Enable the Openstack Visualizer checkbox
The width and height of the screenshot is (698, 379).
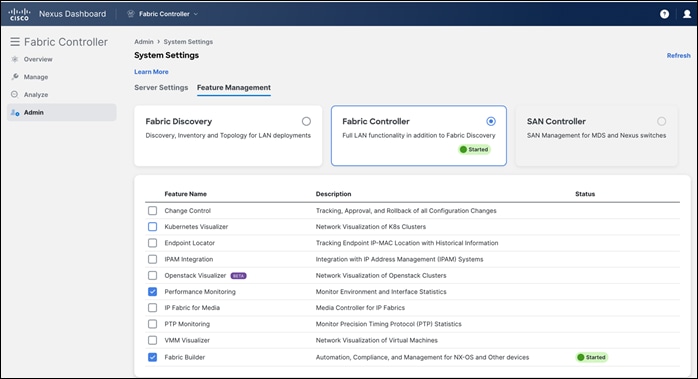(x=152, y=275)
